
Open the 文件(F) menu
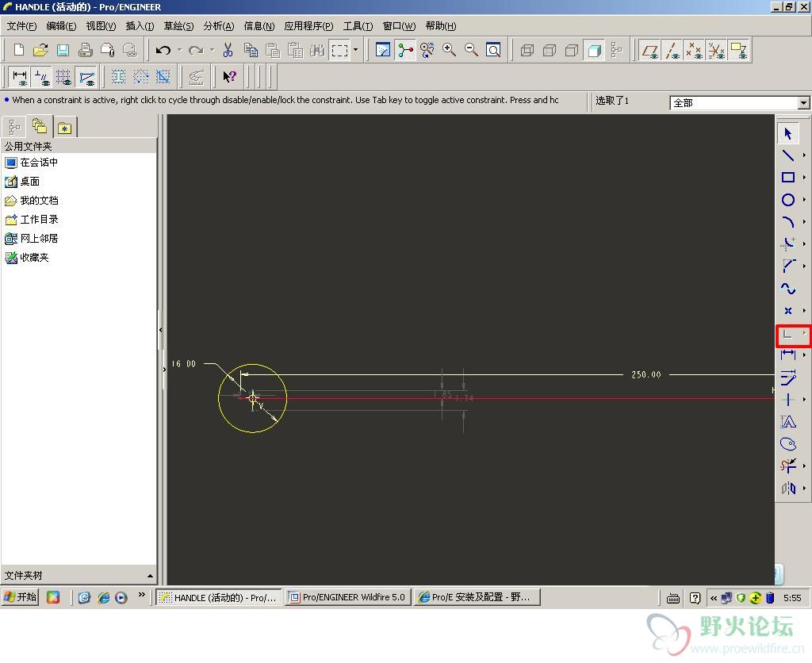tap(21, 26)
